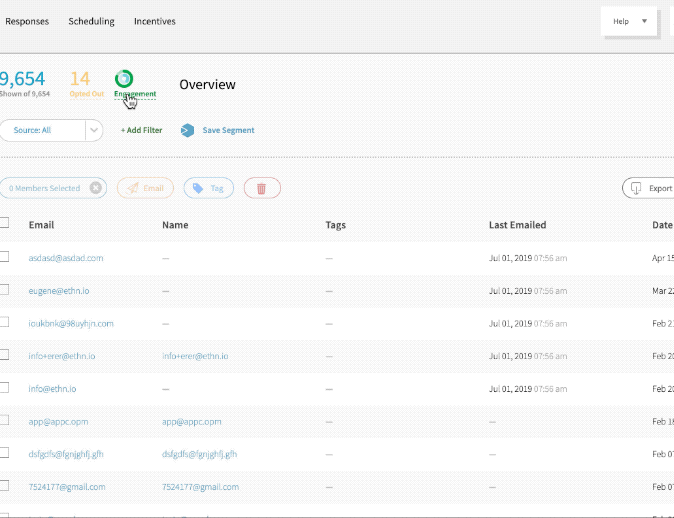Viewport: 674px width, 518px height.
Task: Click the Export button
Action: (x=649, y=188)
